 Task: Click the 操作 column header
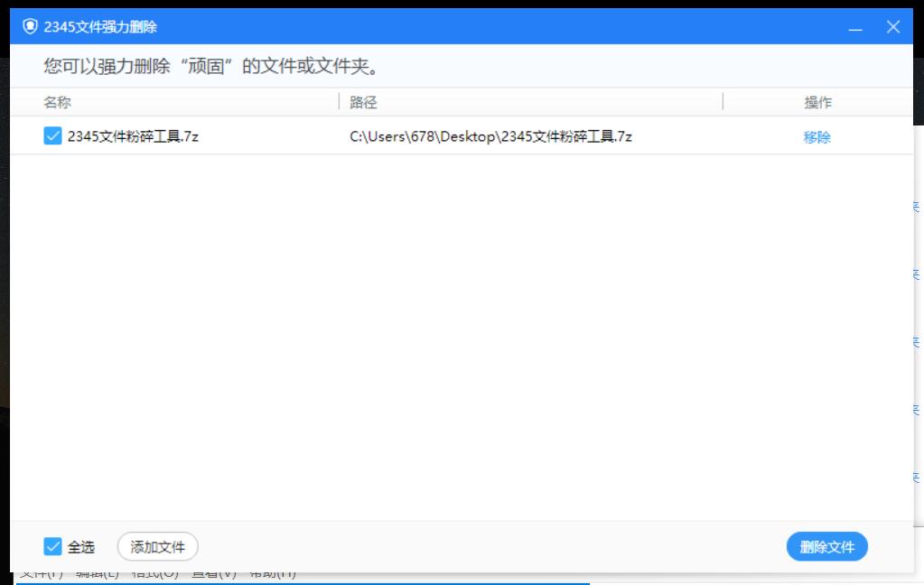click(x=818, y=103)
